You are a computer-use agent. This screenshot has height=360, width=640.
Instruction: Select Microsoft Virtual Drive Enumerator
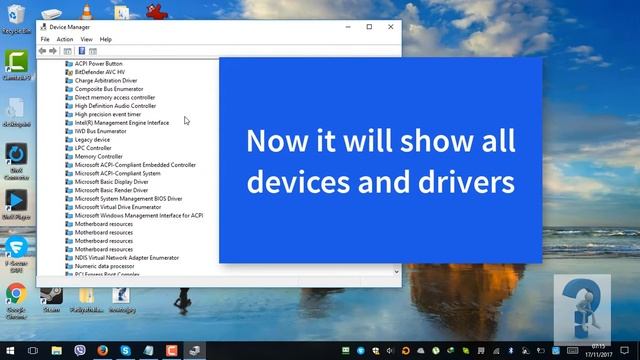coord(118,207)
